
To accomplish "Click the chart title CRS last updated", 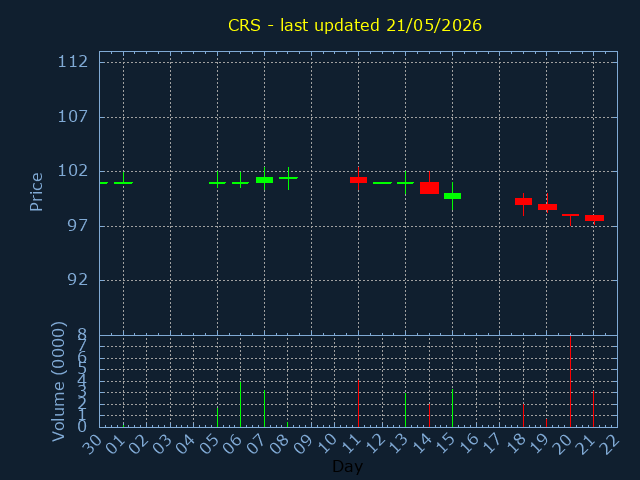I will (x=355, y=25).
